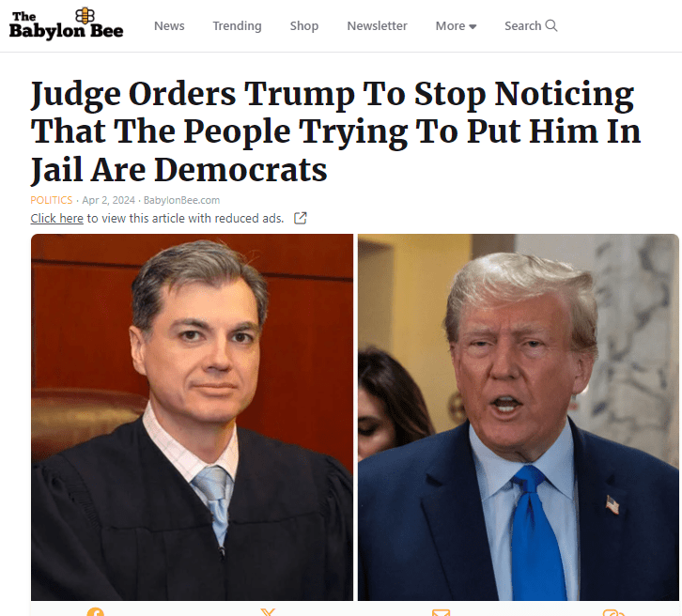Share article on X icon
This screenshot has height=616, width=682.
pyautogui.click(x=268, y=612)
